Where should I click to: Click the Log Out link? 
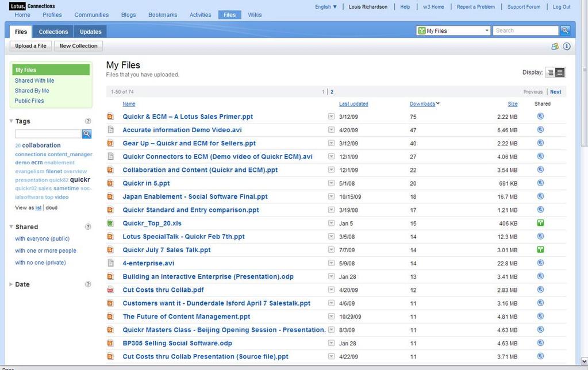tap(562, 7)
